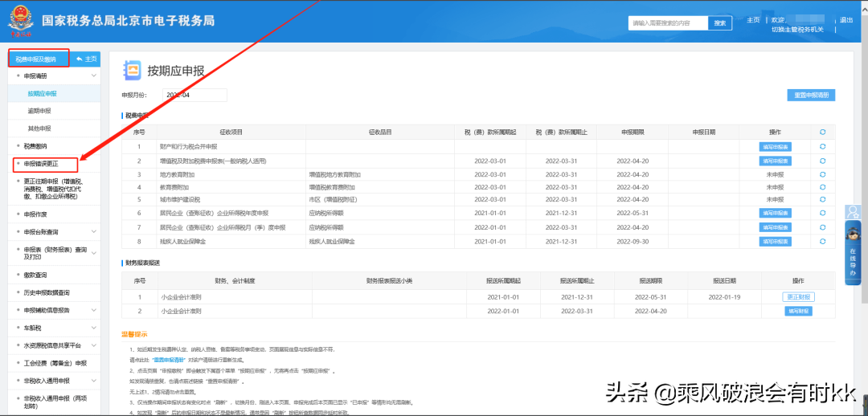The image size is (868, 416).
Task: Go back via the 主页 arrow button in sidebar
Action: click(x=86, y=59)
